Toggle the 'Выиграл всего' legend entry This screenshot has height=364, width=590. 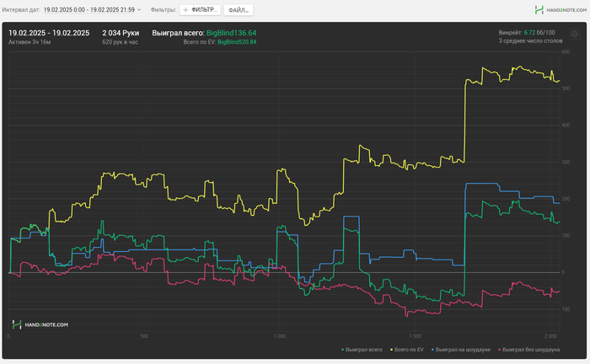[362, 350]
